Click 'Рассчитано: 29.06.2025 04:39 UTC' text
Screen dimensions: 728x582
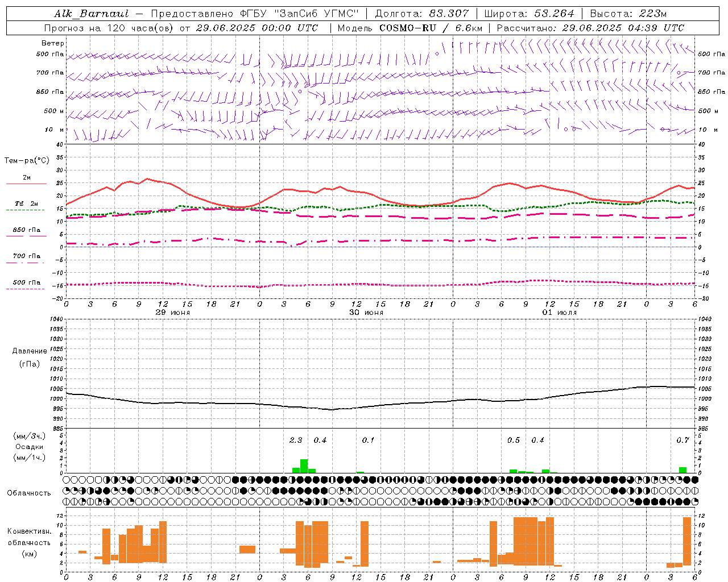click(x=590, y=28)
